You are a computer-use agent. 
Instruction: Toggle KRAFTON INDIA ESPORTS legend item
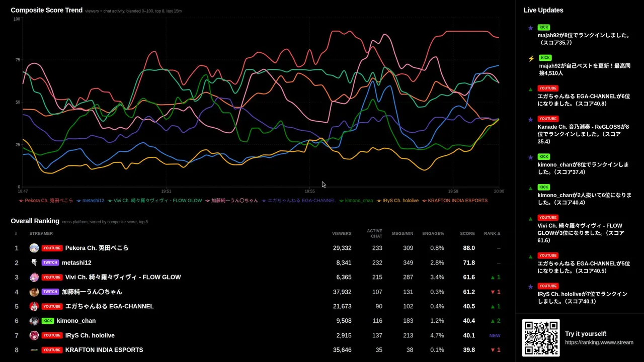click(x=455, y=201)
